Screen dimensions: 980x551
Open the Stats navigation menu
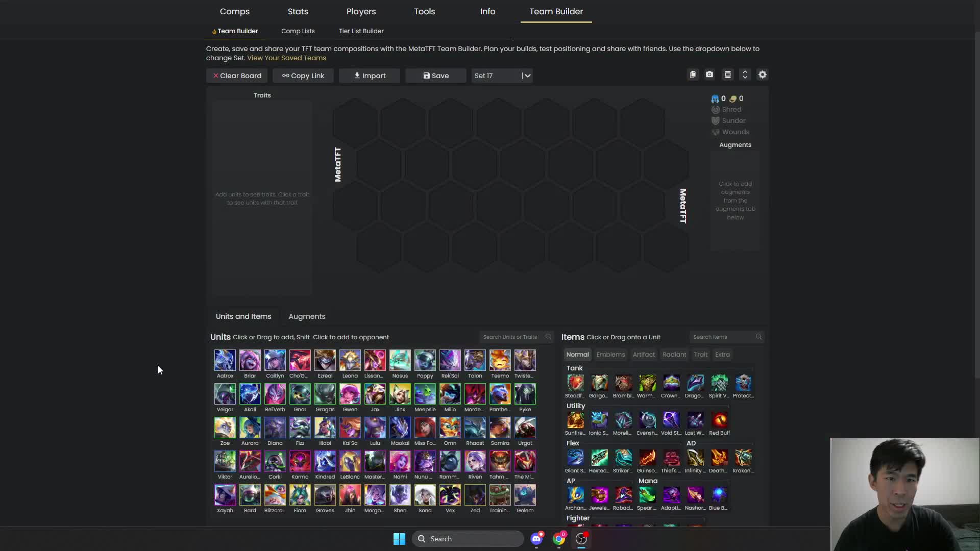click(x=298, y=11)
